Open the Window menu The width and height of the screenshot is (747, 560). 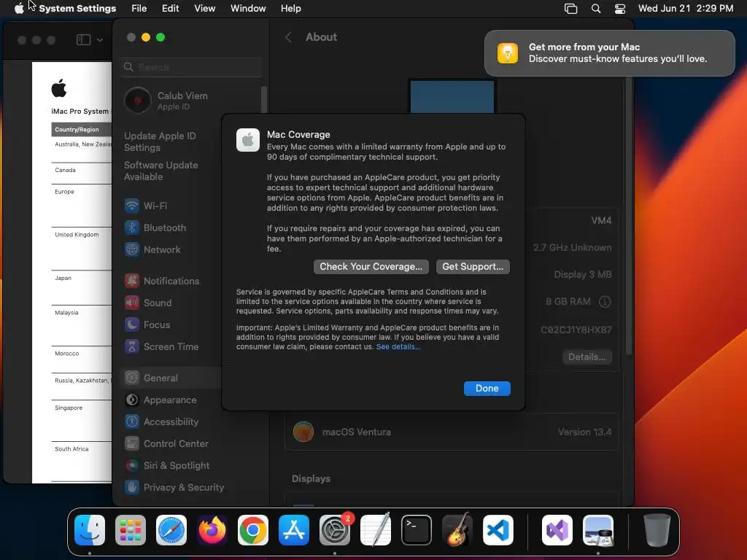(x=248, y=9)
